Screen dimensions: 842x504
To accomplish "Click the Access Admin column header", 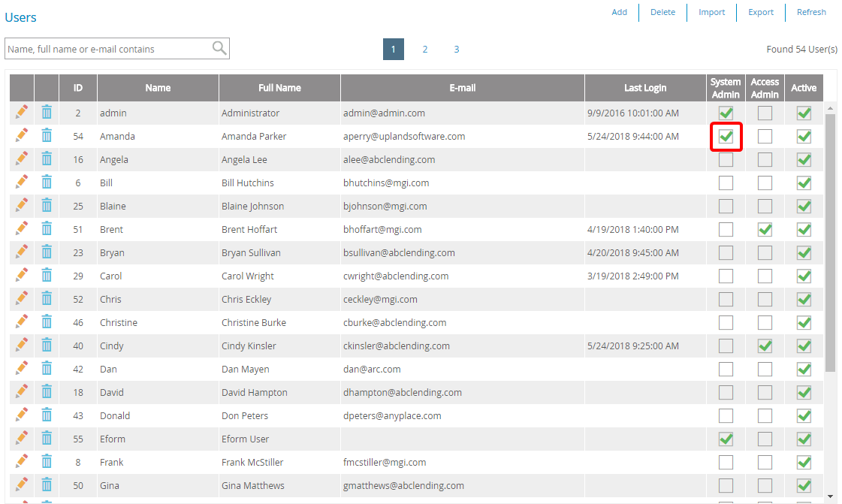I will coord(765,87).
